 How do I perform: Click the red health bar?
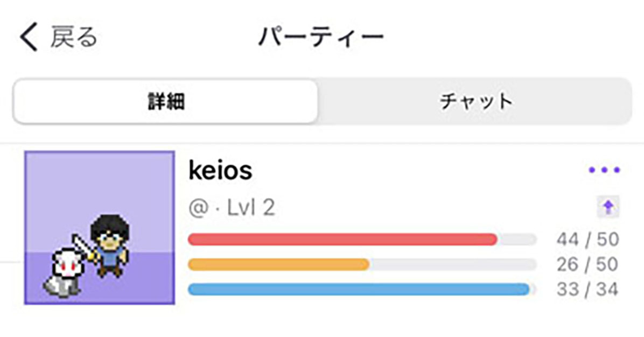(x=342, y=240)
